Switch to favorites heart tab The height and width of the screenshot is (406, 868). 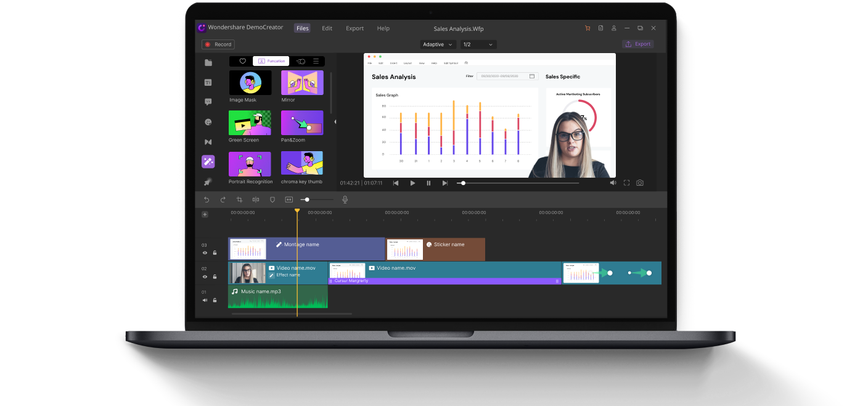coord(242,61)
